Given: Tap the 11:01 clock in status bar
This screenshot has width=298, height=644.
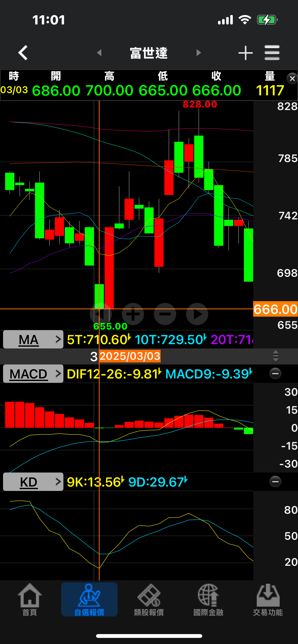Looking at the screenshot, I should (49, 20).
